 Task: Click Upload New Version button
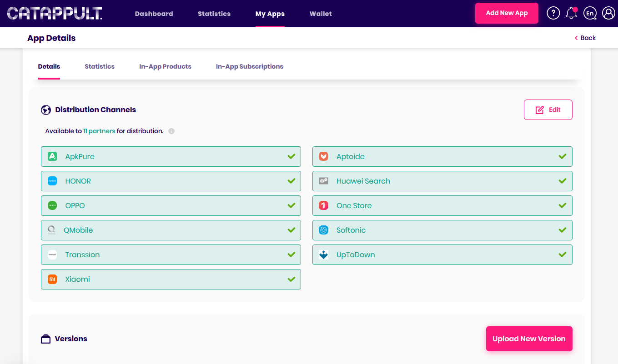(529, 339)
